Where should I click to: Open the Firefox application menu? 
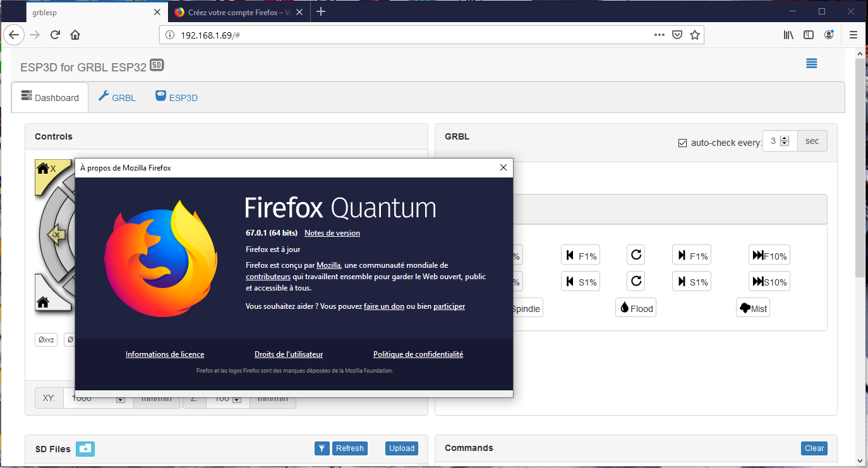[853, 35]
